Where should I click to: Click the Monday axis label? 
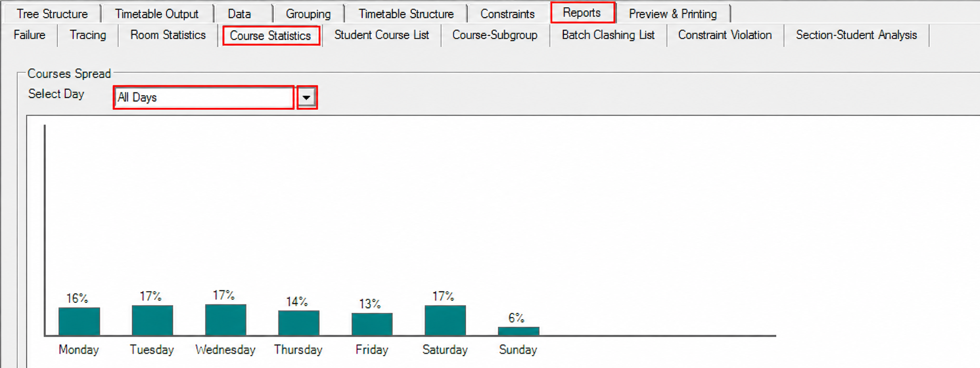78,350
